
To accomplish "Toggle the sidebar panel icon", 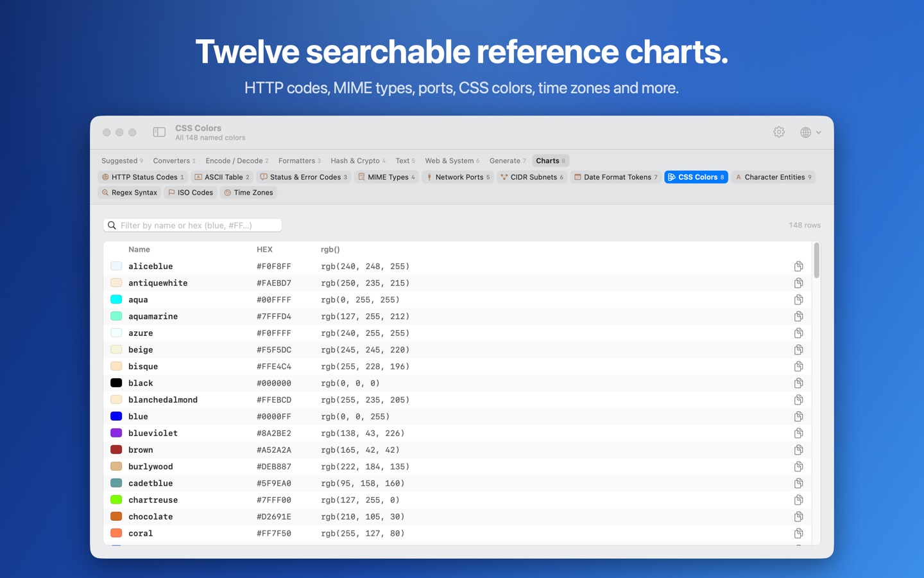I will 159,132.
